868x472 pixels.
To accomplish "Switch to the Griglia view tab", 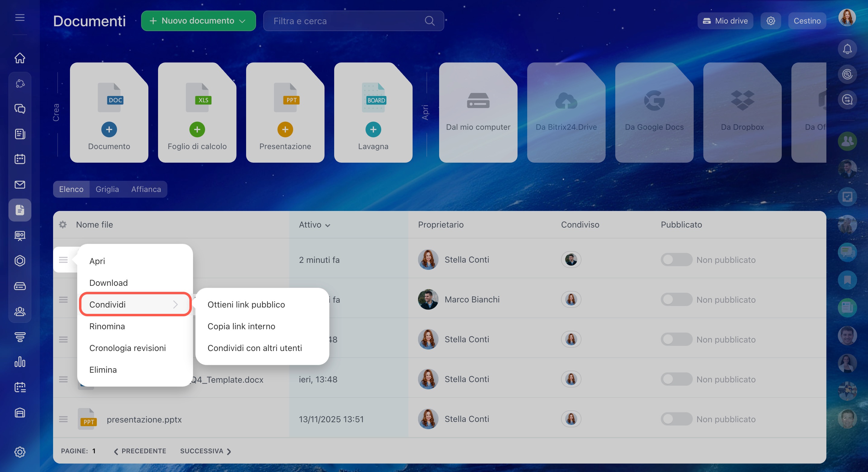I will [107, 189].
